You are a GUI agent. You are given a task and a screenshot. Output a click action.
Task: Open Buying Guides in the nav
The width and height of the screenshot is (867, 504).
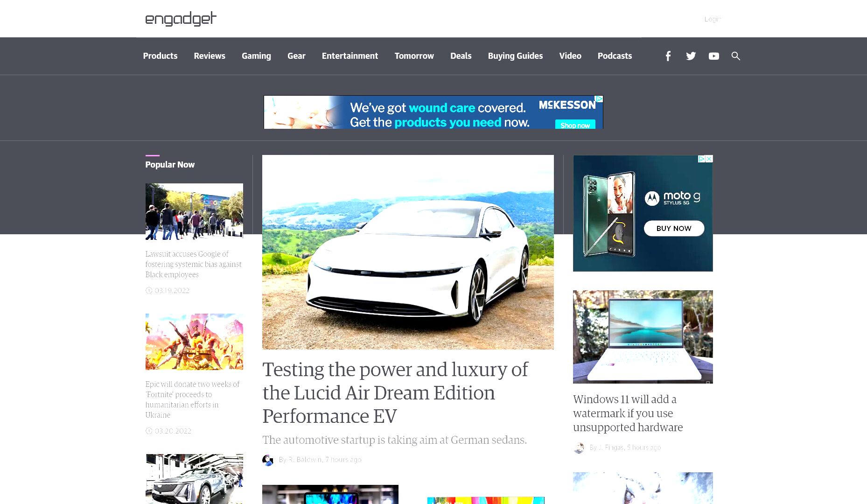(515, 56)
